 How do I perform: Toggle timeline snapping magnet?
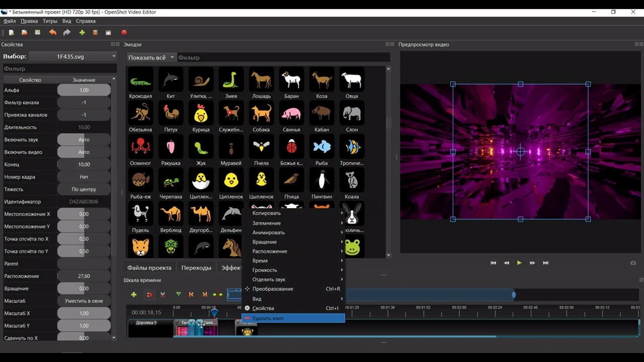[149, 295]
